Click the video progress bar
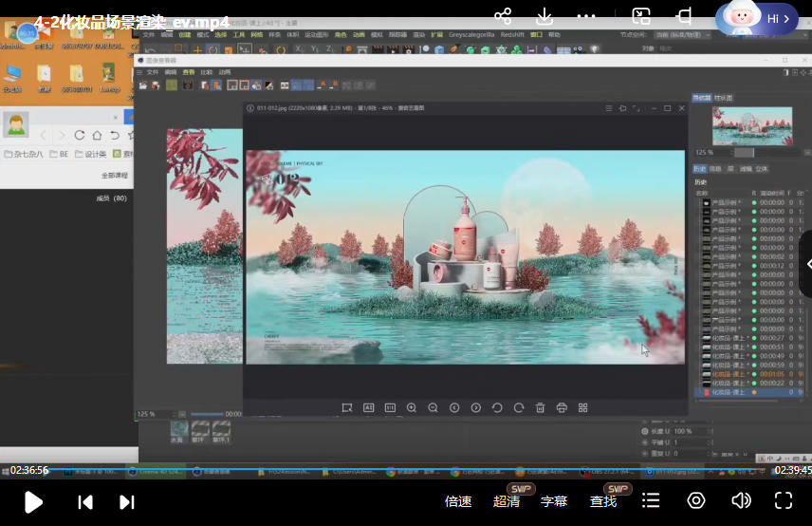812x526 pixels. point(406,470)
